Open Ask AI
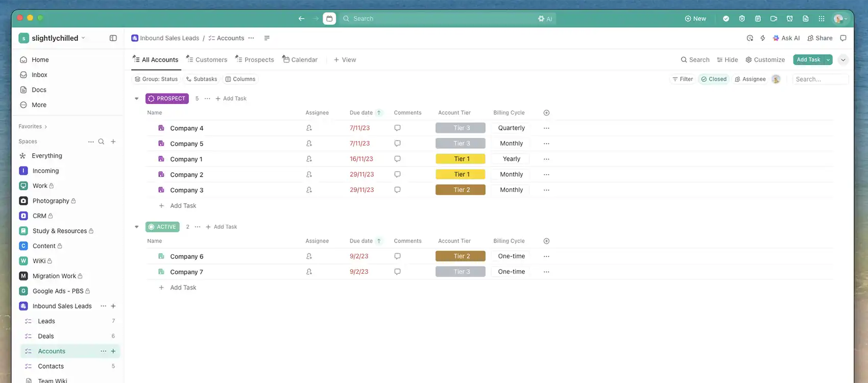 coord(786,38)
